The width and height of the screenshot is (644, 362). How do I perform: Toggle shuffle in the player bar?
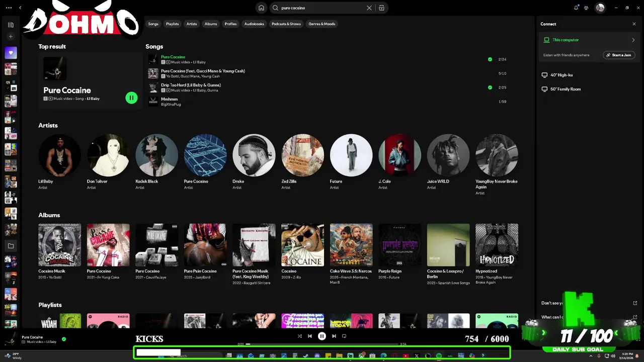(299, 336)
